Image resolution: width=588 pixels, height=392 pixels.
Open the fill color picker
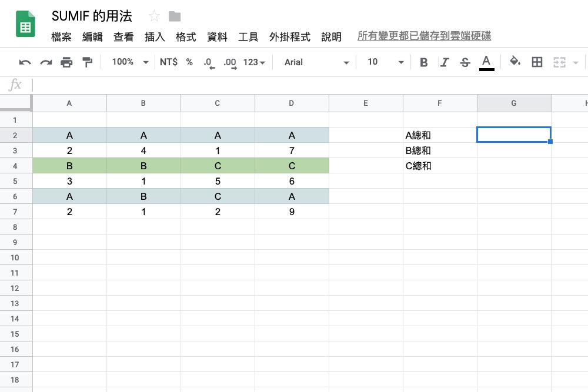(513, 62)
